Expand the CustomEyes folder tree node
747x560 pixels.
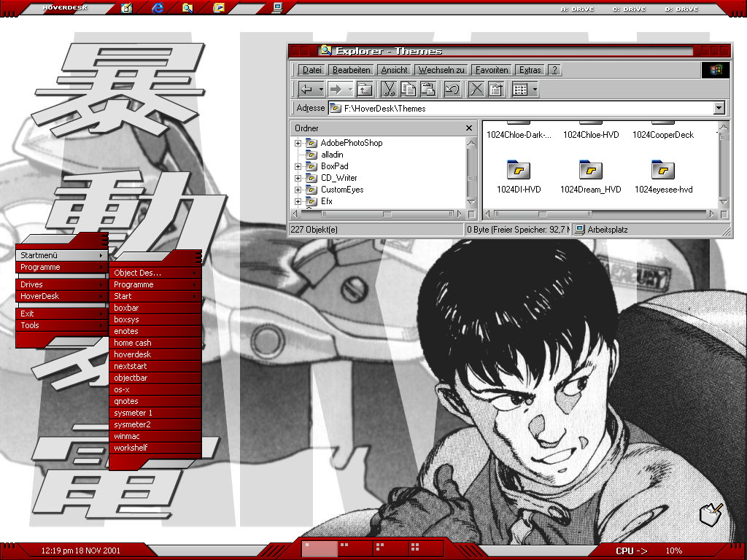[298, 190]
